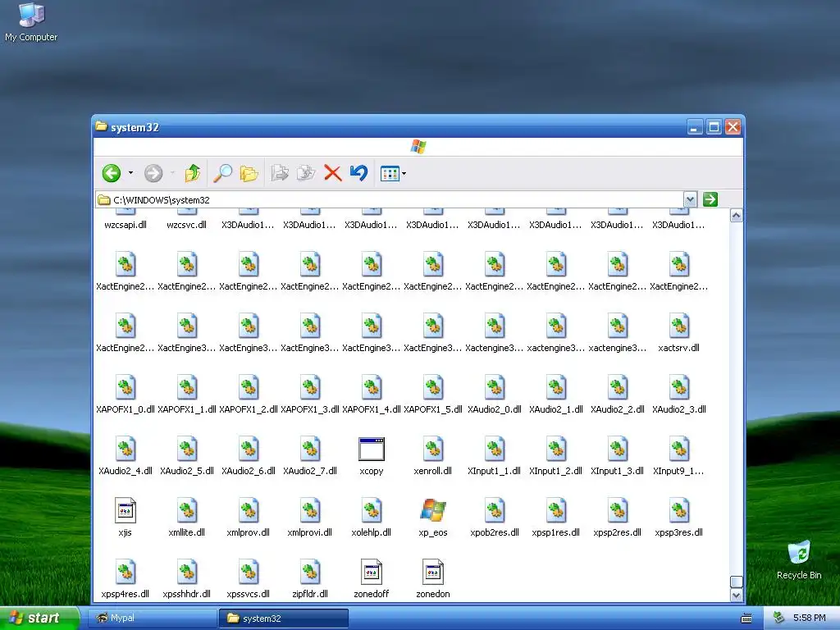Image resolution: width=840 pixels, height=630 pixels.
Task: Click the wzcsapi.dll file name
Action: pos(126,225)
